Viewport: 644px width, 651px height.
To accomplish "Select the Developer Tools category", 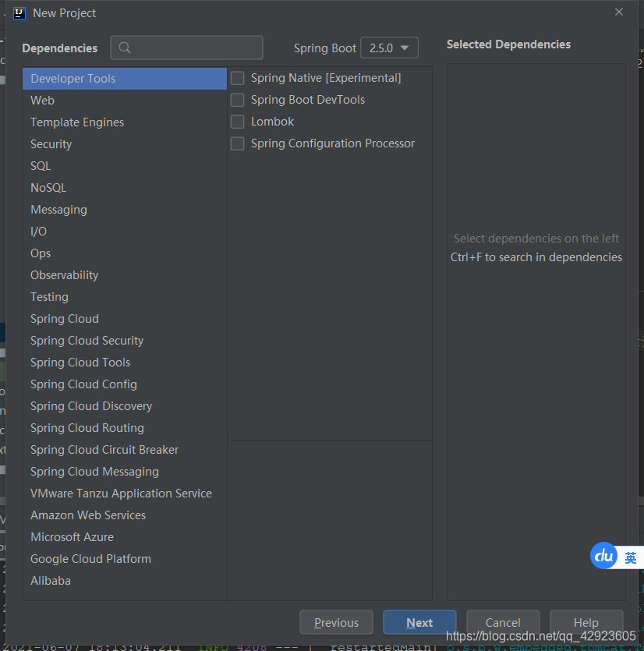I will click(x=125, y=79).
